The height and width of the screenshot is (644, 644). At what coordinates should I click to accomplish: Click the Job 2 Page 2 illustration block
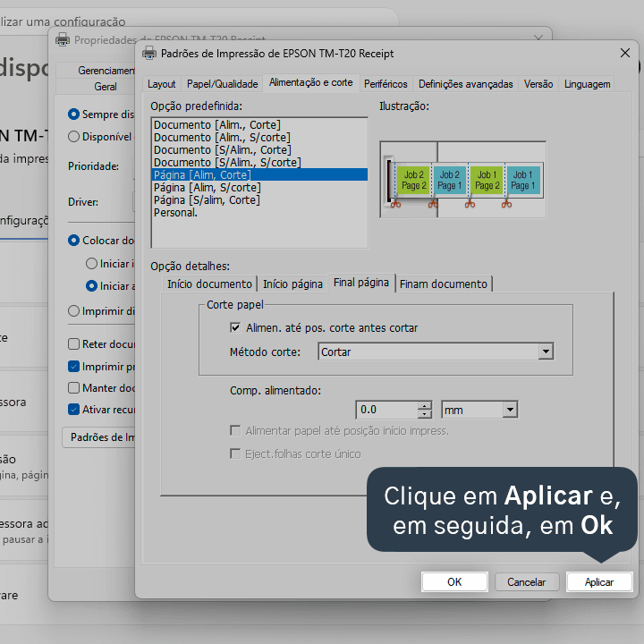413,181
